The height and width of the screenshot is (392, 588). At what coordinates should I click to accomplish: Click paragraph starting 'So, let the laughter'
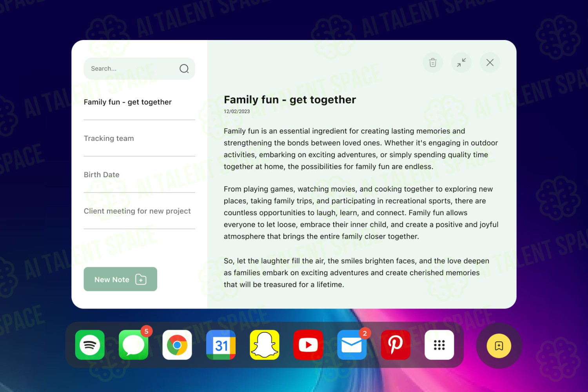pyautogui.click(x=356, y=273)
